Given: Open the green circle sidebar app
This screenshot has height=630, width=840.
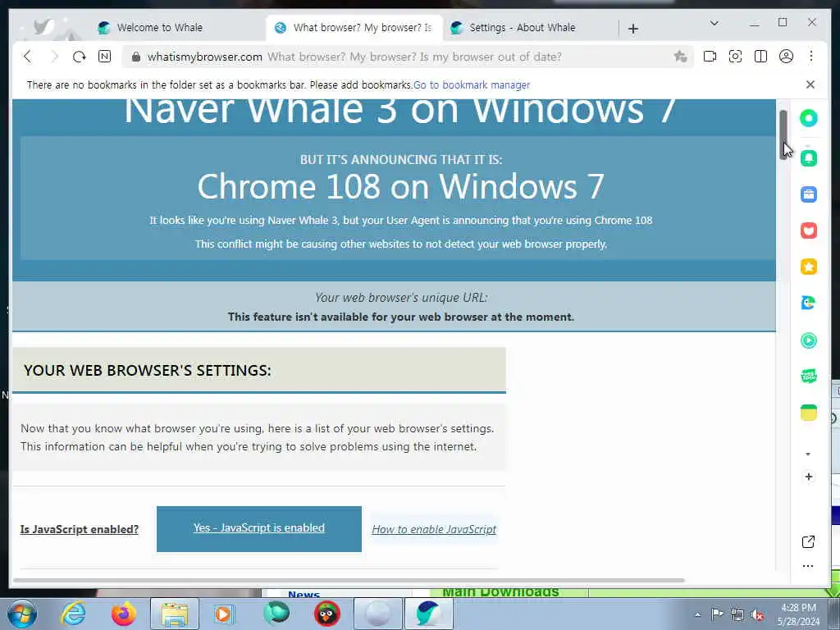Looking at the screenshot, I should point(808,118).
